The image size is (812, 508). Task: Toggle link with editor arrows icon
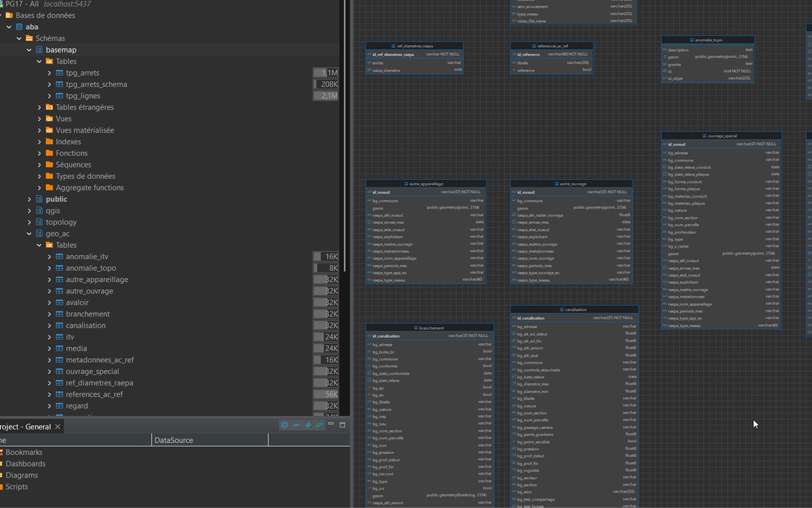(x=319, y=425)
